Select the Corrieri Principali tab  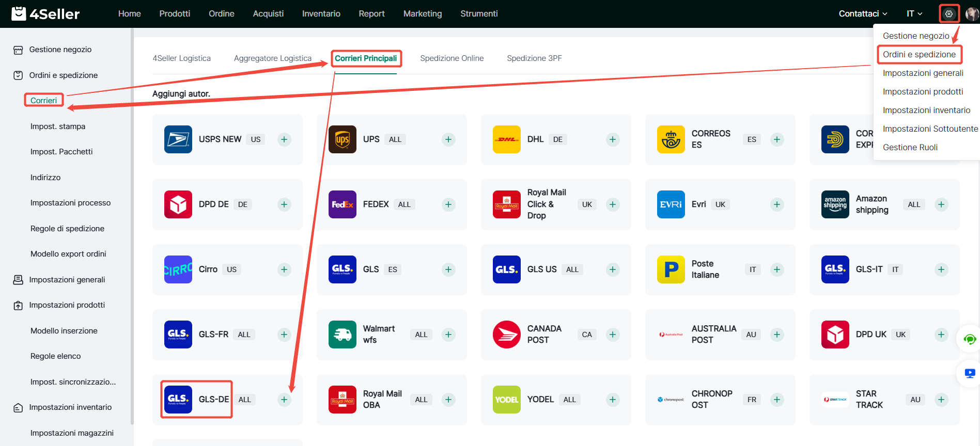point(366,58)
